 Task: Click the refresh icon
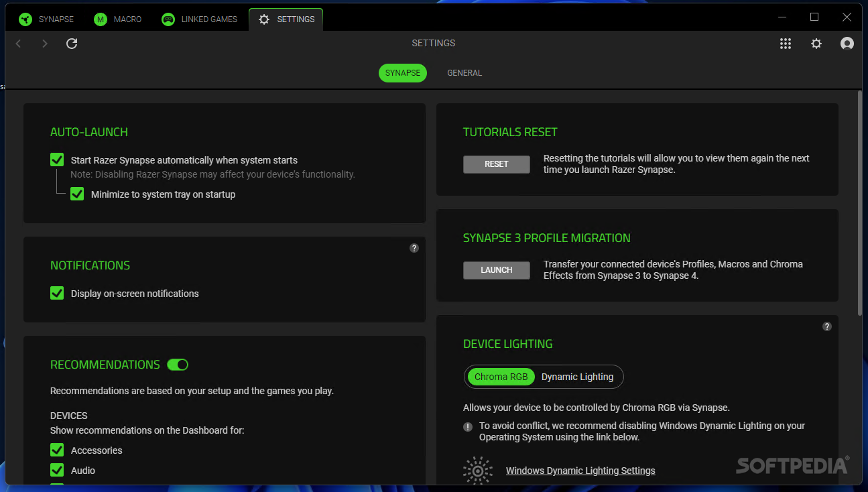point(72,44)
